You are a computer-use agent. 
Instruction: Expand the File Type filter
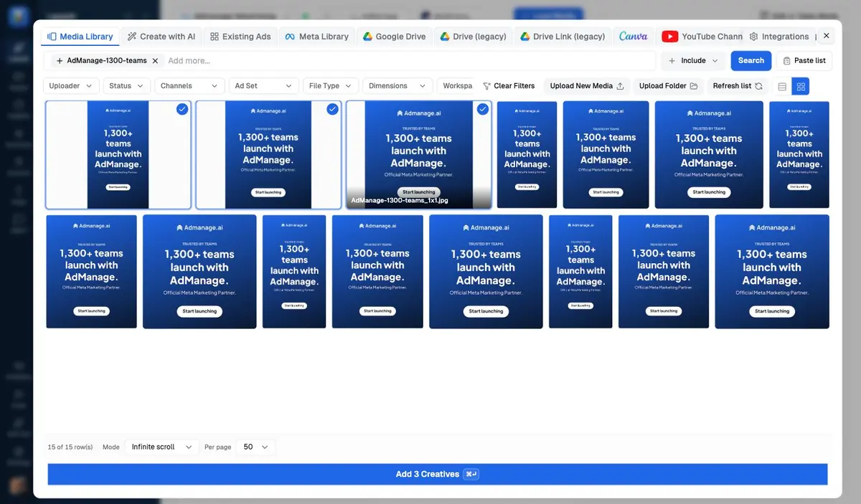[x=331, y=86]
